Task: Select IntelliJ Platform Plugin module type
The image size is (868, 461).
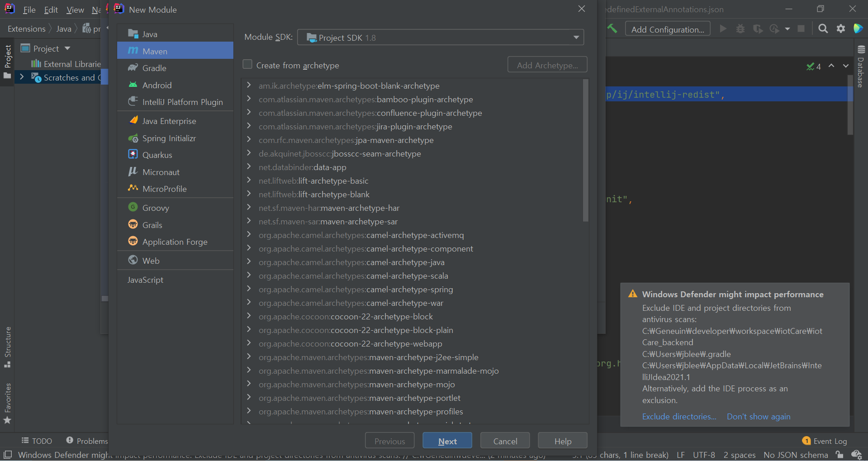Action: (175, 102)
